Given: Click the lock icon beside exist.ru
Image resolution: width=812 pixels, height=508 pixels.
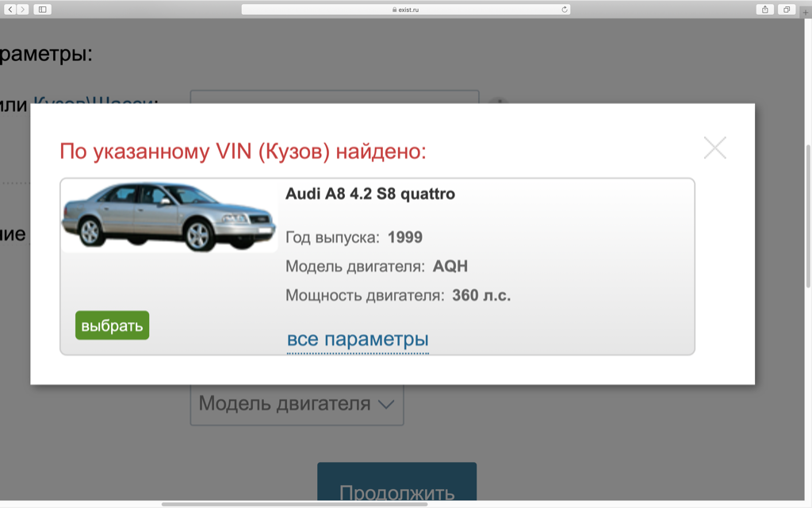Looking at the screenshot, I should click(393, 10).
